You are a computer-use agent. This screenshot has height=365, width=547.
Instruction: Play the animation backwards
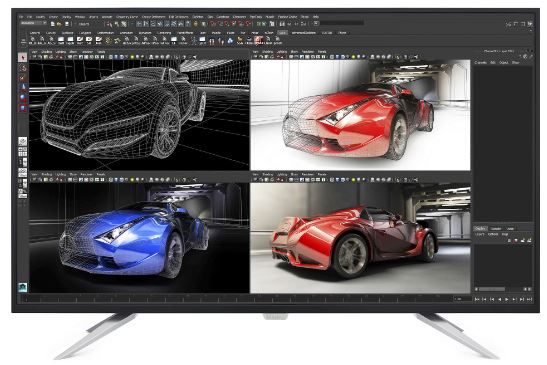[x=500, y=299]
